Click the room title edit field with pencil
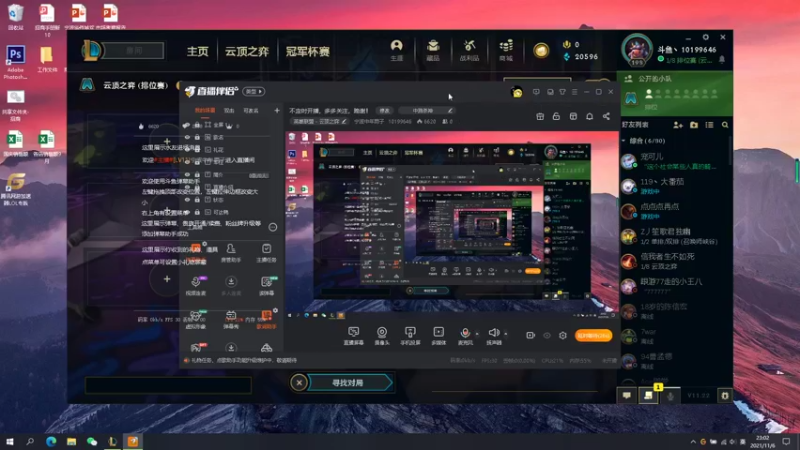Viewport: 800px width, 450px height. click(427, 110)
